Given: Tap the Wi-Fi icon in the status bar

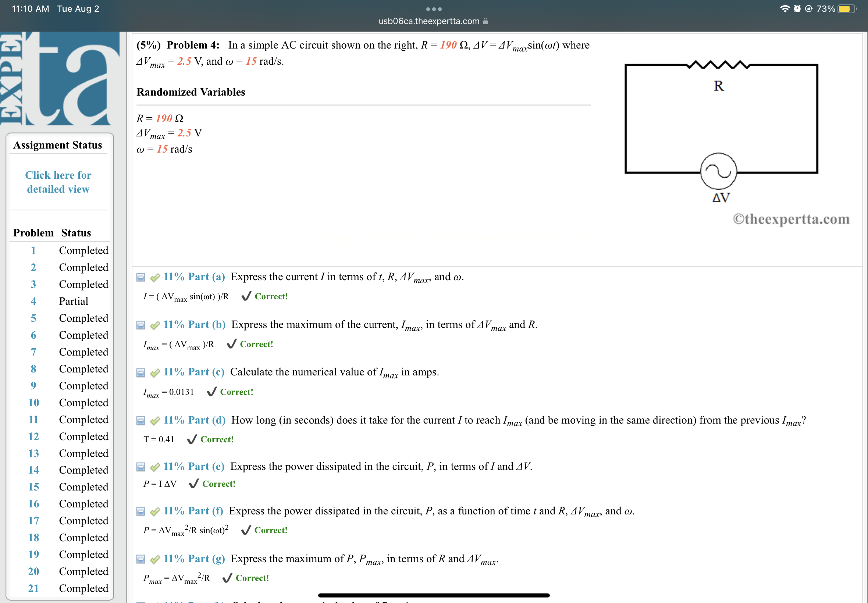Looking at the screenshot, I should [785, 8].
